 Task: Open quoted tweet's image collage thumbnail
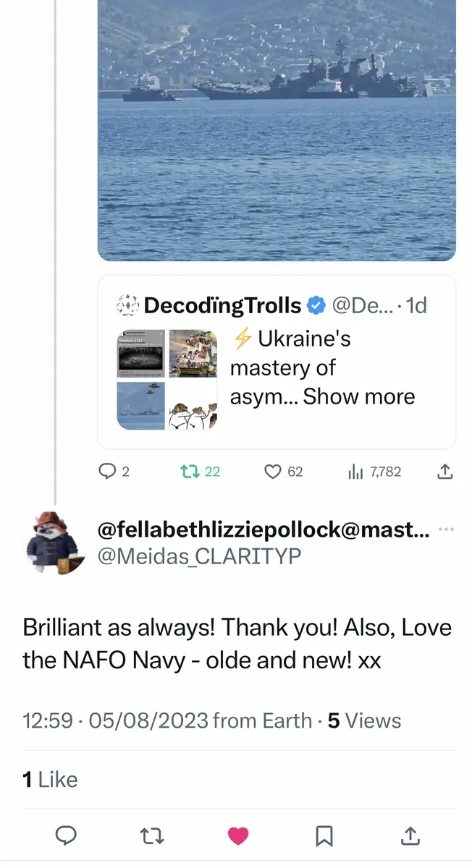(167, 380)
